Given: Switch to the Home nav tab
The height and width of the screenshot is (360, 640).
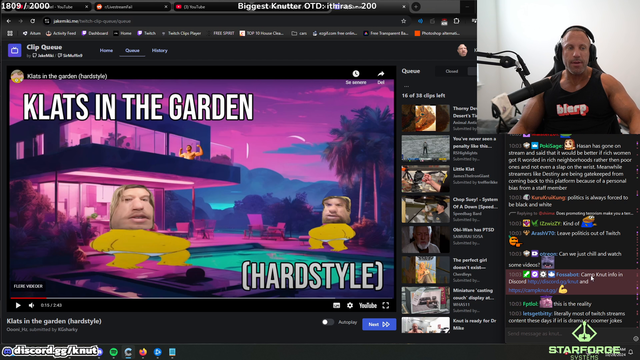Looking at the screenshot, I should click(x=106, y=50).
